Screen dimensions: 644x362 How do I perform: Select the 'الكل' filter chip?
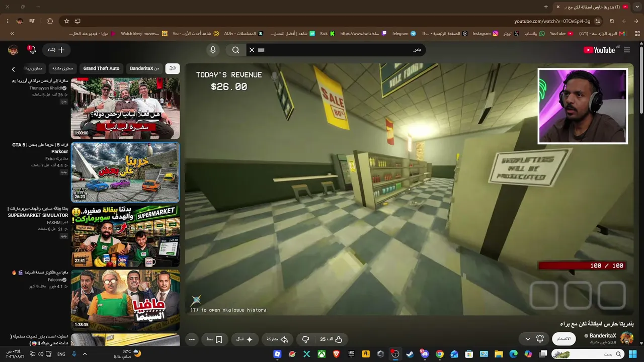(x=173, y=68)
